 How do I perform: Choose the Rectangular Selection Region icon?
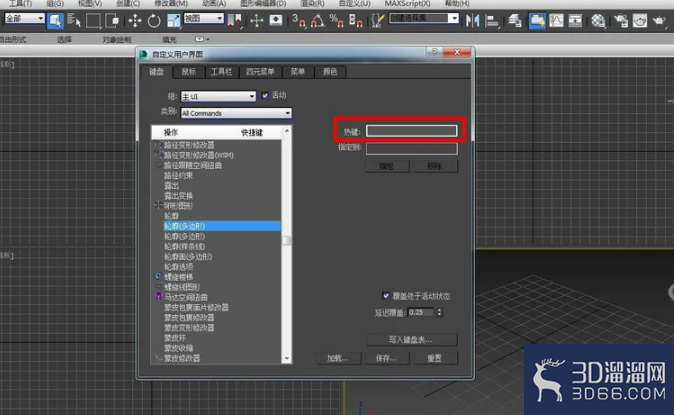93,20
